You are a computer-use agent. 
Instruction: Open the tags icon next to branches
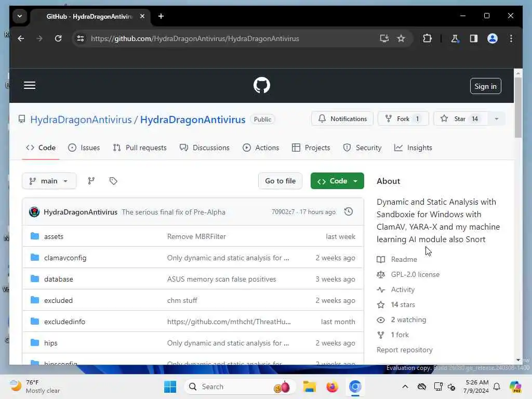(x=113, y=181)
